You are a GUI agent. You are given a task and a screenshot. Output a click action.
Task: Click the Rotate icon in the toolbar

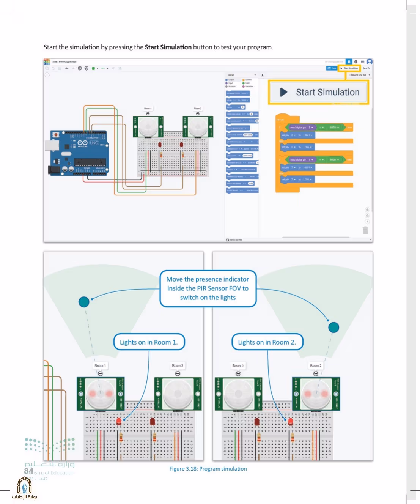coord(113,68)
